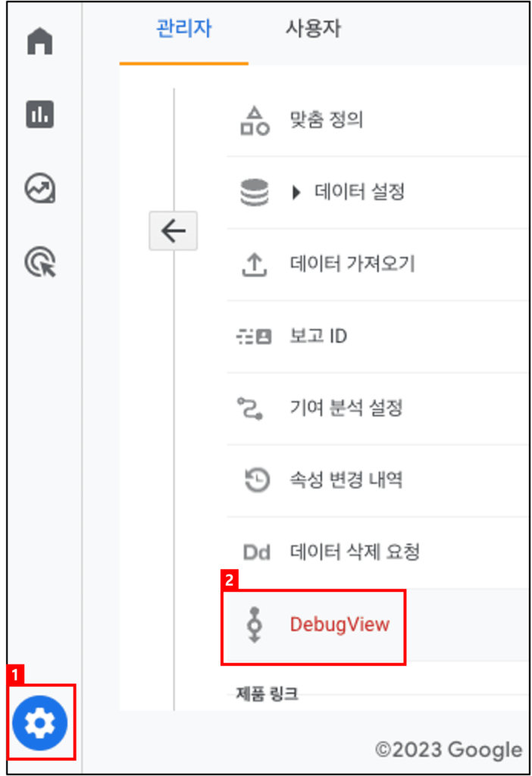
Task: Click the data settings database icon
Action: pos(255,192)
